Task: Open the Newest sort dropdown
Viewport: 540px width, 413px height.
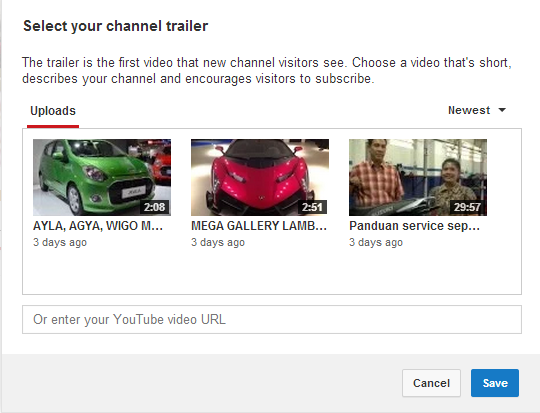Action: point(477,110)
